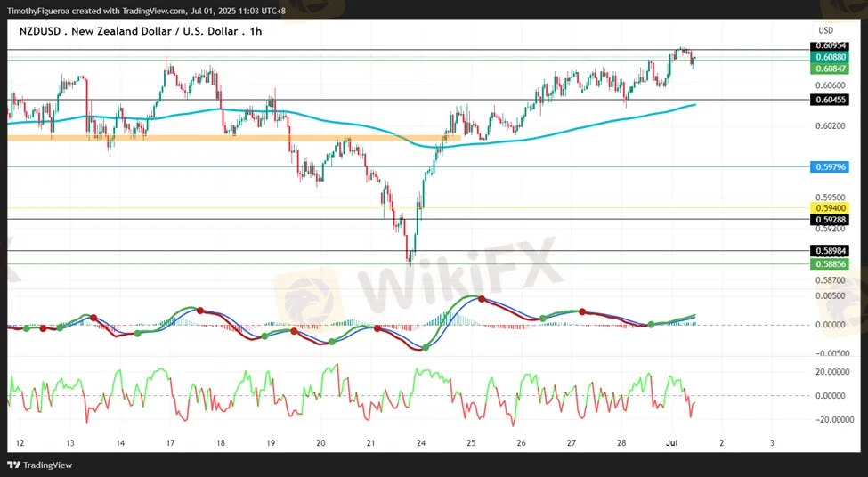The height and width of the screenshot is (477, 868).
Task: Select the 0.60455 price level label
Action: point(829,100)
